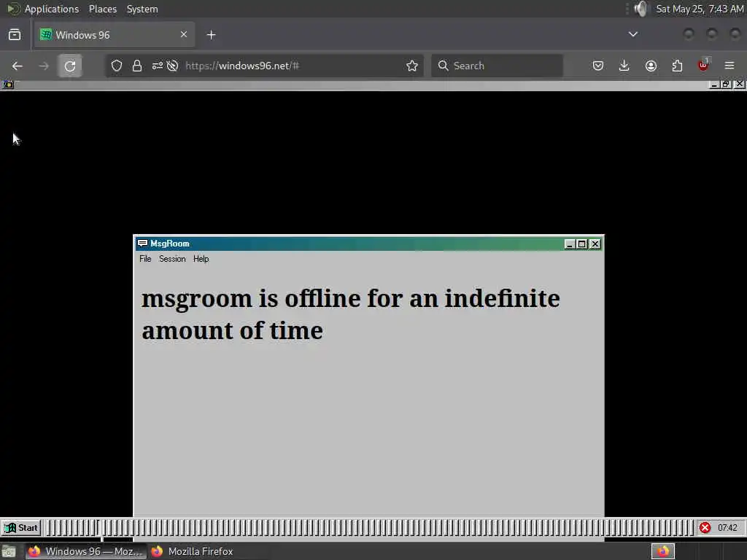Go forward one page in Firefox
This screenshot has height=560, width=747.
44,66
